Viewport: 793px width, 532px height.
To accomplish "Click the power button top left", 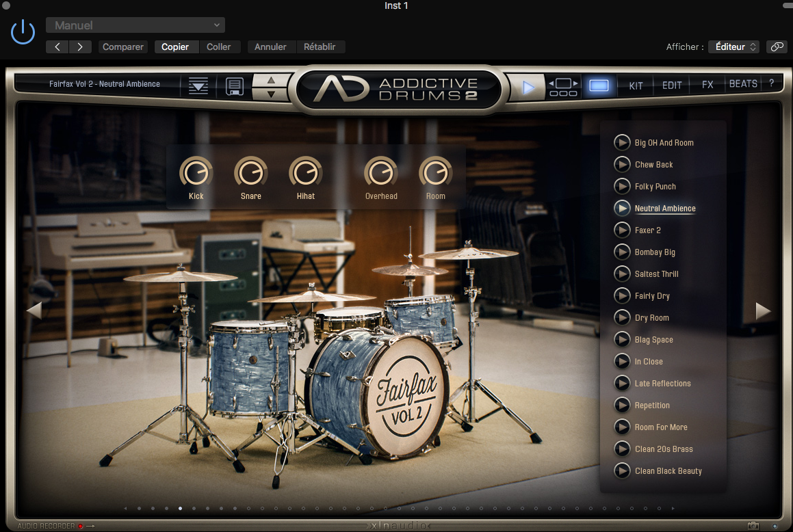I will [23, 31].
